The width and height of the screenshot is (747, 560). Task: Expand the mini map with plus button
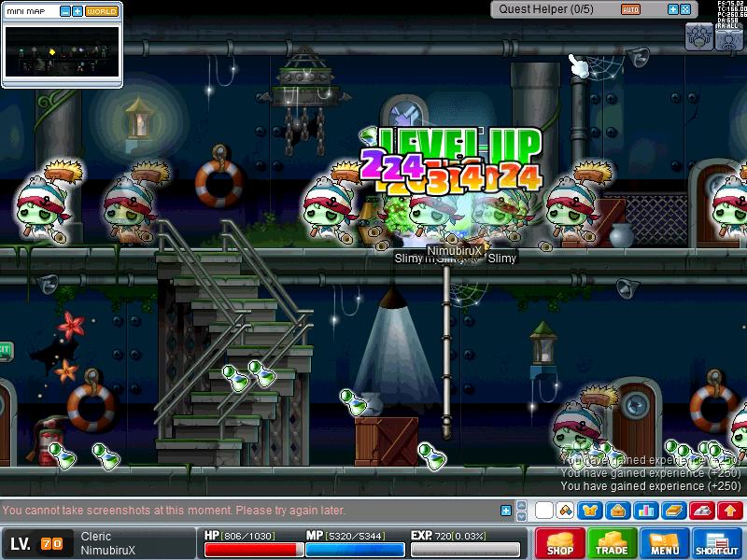click(77, 11)
